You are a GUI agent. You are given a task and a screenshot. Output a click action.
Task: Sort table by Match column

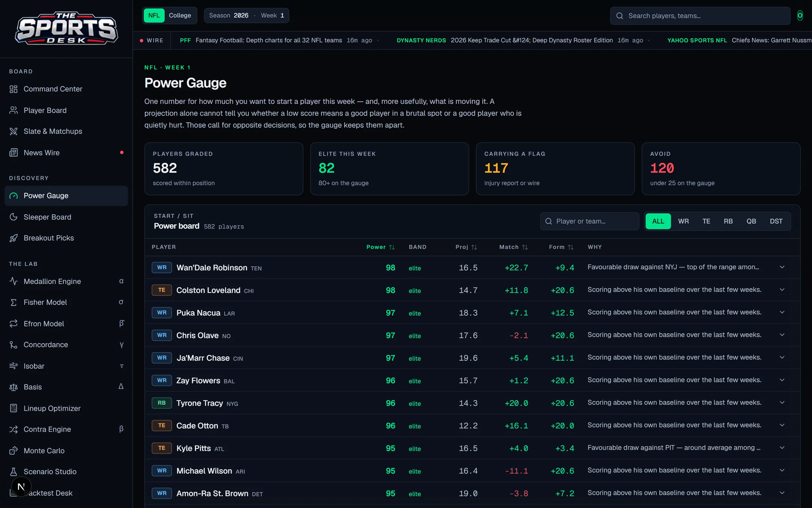click(x=514, y=247)
